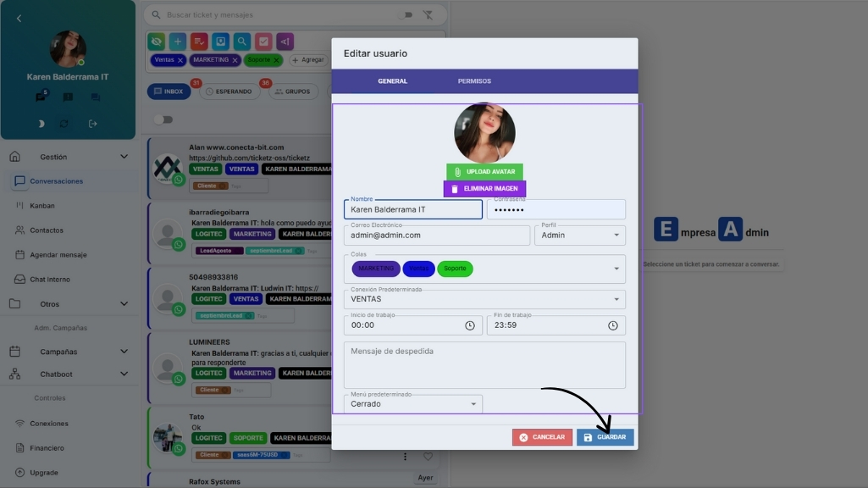
Task: Click the blue plus new ticket icon
Action: coord(178,42)
